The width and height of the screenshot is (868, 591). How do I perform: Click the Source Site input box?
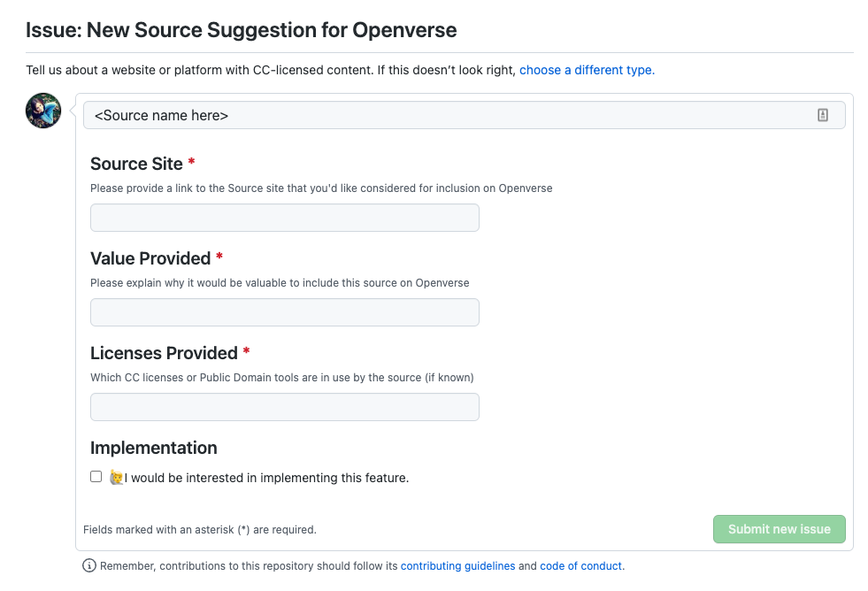[x=284, y=217]
